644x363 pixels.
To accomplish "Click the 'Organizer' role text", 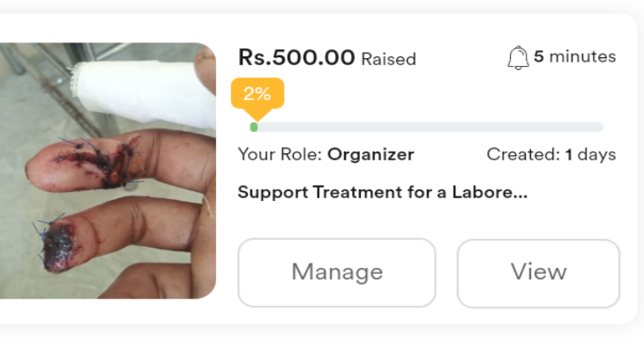I will click(x=371, y=155).
